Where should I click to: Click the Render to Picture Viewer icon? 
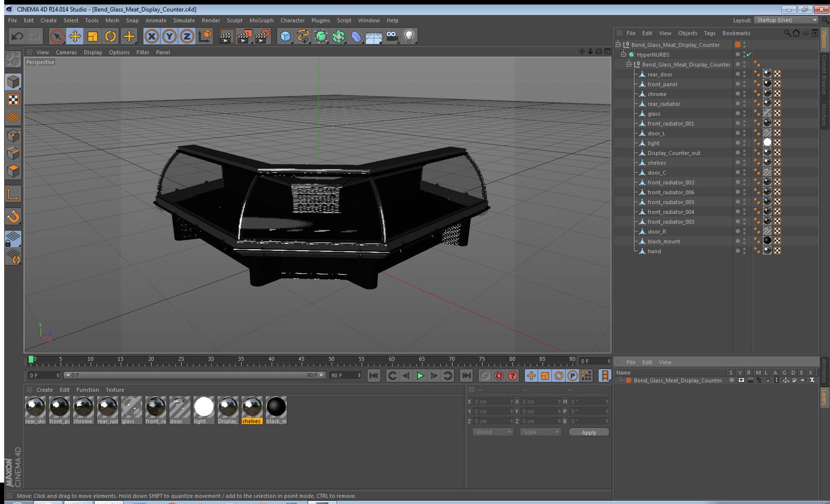(x=244, y=36)
